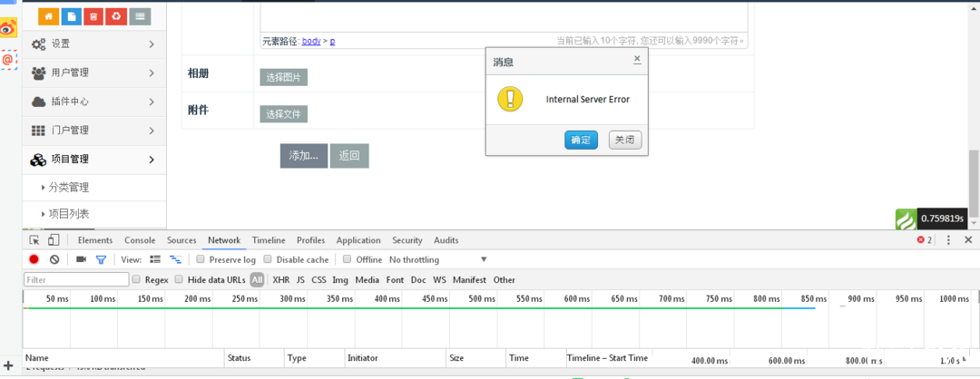Switch to the Console tab
The width and height of the screenshot is (980, 379).
click(x=140, y=240)
